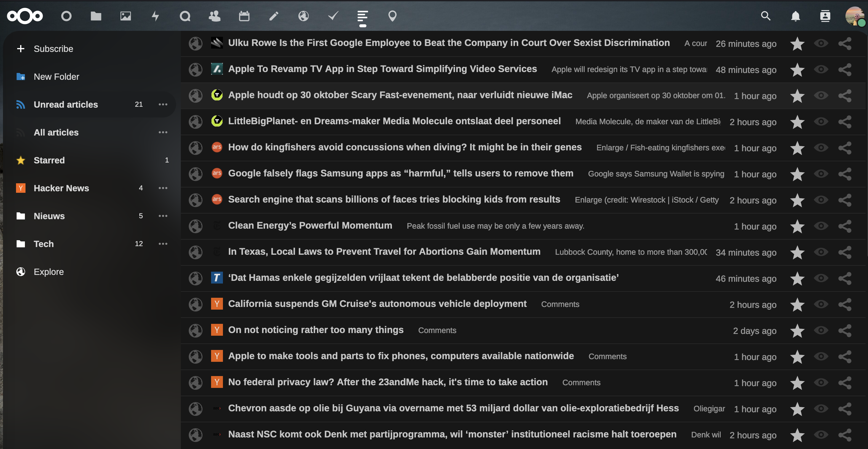Mark the kingfishers article as read
Image resolution: width=868 pixels, height=449 pixels.
pyautogui.click(x=821, y=148)
